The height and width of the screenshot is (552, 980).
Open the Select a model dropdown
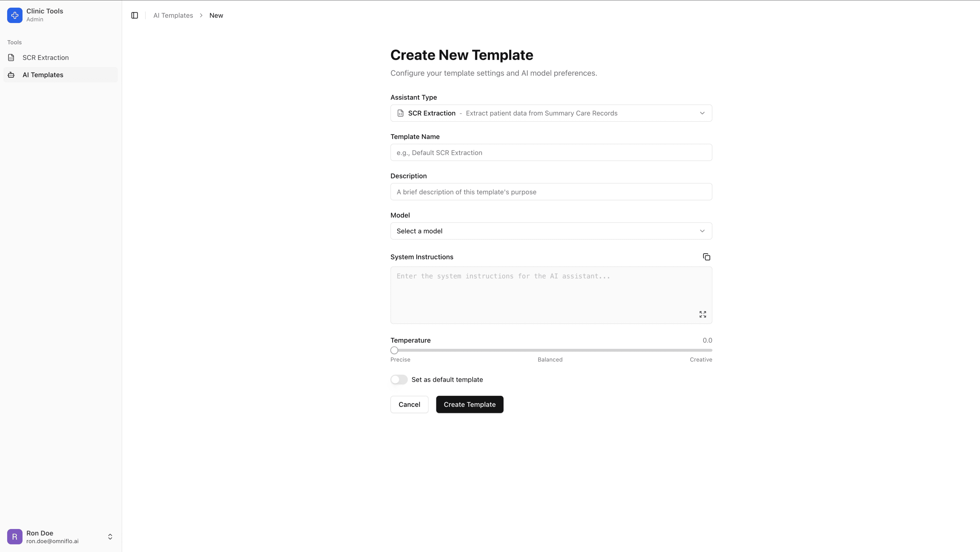551,231
